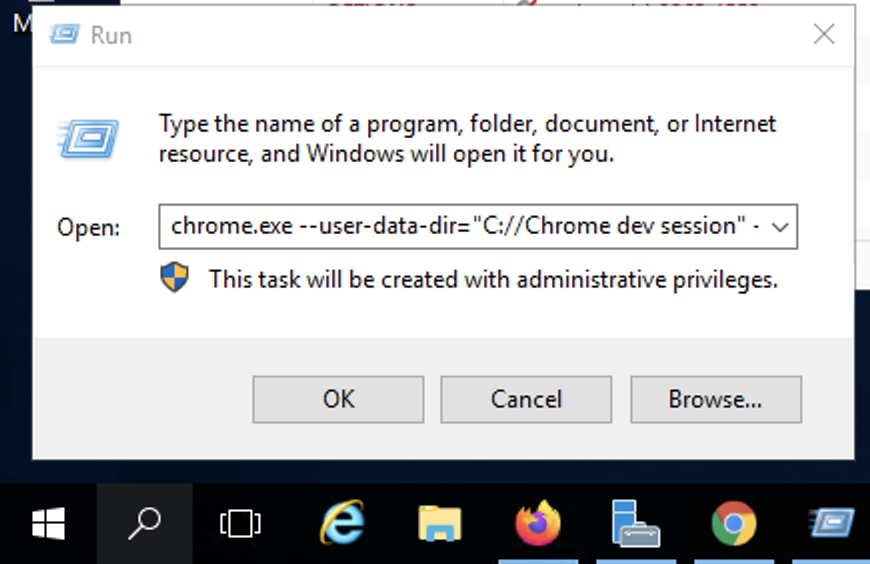This screenshot has width=870, height=564.
Task: Click the "Open:" label
Action: (x=88, y=227)
